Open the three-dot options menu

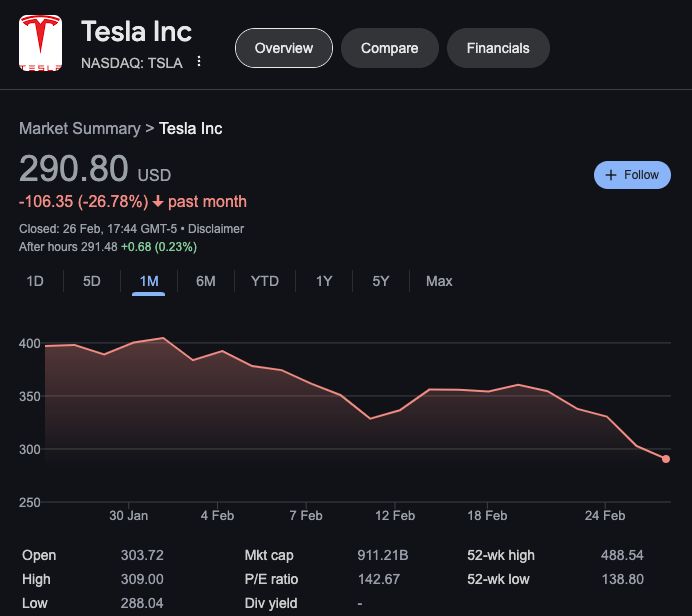(x=199, y=61)
